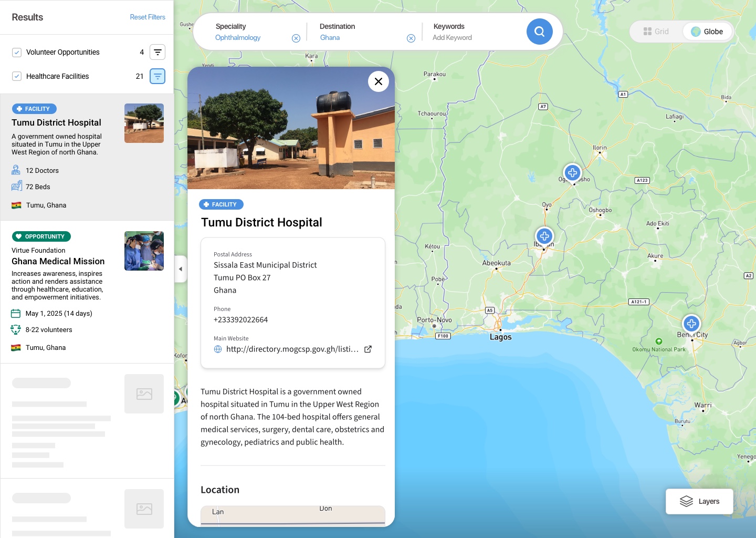Close the Tumu District Hospital detail card
The width and height of the screenshot is (756, 538).
click(379, 81)
